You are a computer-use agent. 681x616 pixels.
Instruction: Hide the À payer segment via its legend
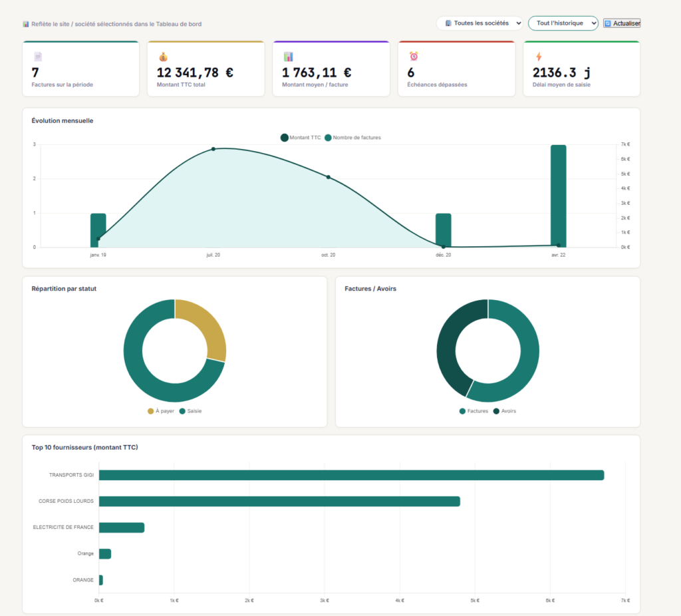161,411
